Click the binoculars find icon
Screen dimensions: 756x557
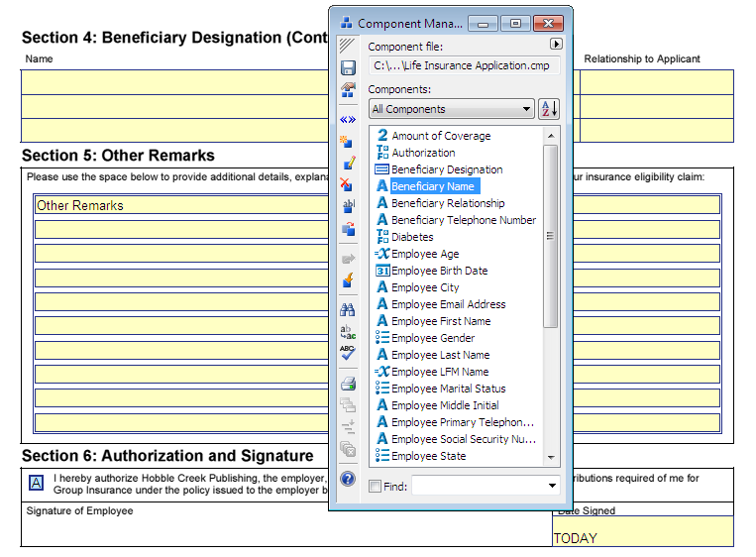[x=348, y=309]
